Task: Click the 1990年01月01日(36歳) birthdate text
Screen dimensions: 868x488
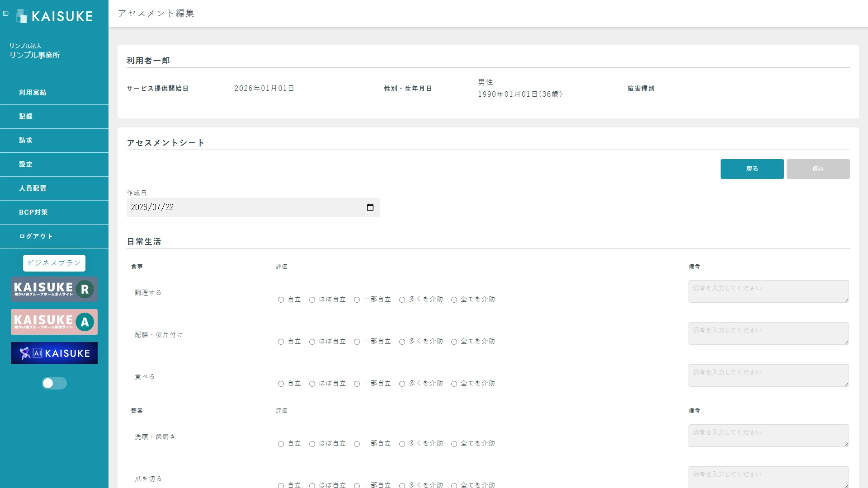Action: [x=520, y=94]
